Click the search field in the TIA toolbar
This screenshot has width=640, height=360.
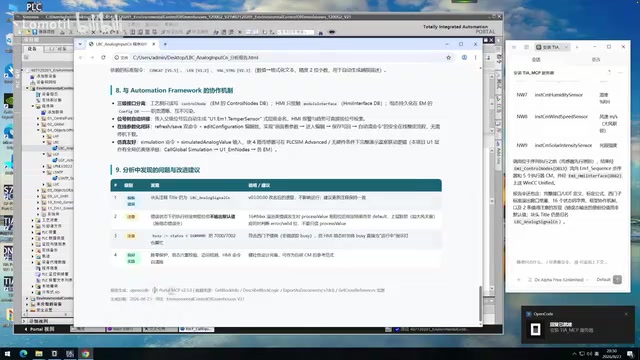[296, 32]
